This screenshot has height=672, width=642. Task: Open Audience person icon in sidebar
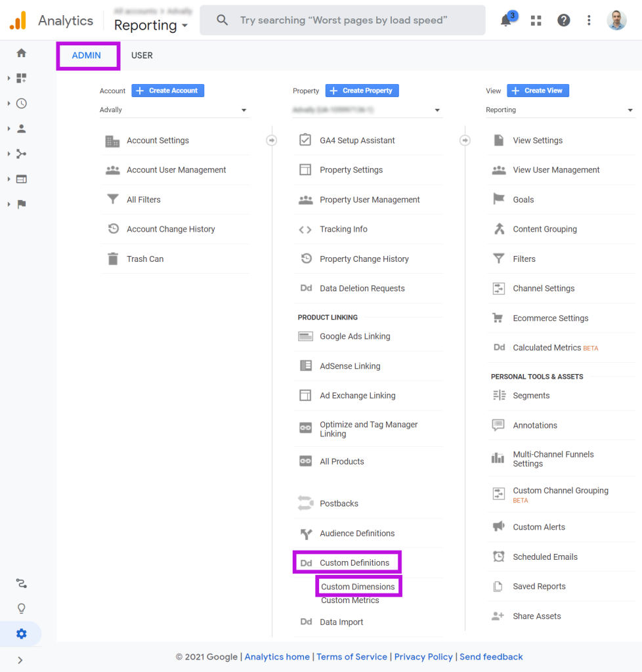point(22,129)
